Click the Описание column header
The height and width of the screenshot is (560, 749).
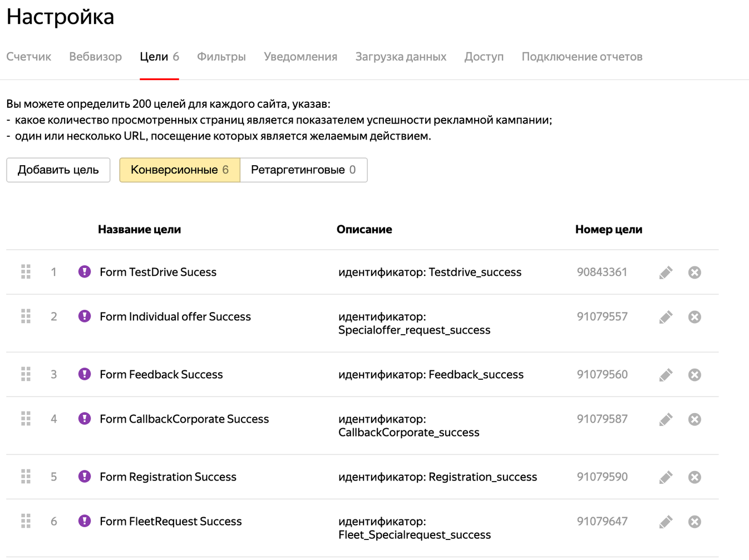pos(364,229)
